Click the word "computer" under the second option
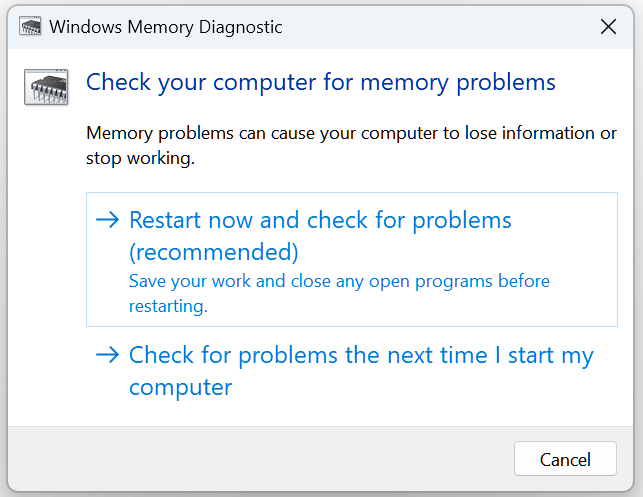The width and height of the screenshot is (643, 497). (180, 387)
